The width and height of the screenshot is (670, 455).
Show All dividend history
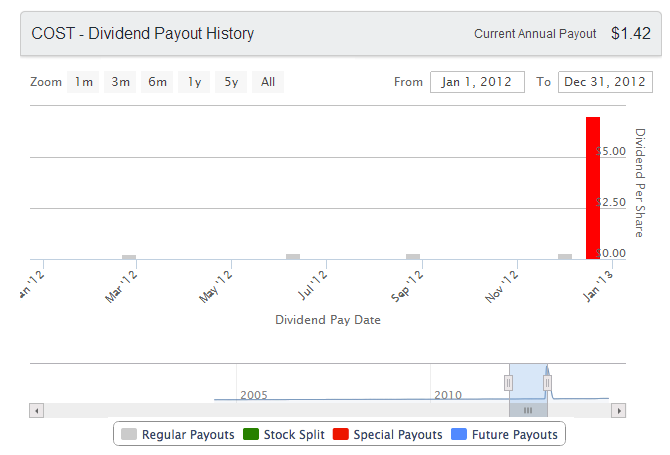coord(268,82)
